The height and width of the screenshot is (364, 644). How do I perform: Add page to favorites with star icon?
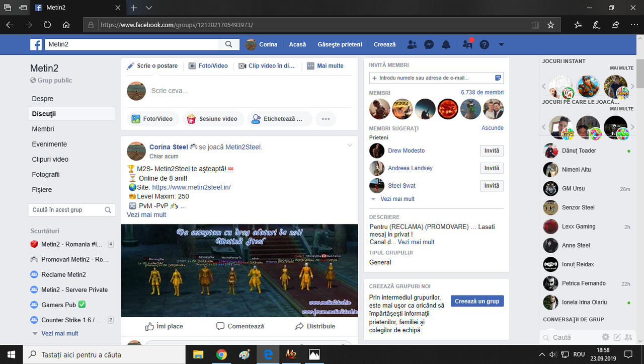[x=550, y=25]
